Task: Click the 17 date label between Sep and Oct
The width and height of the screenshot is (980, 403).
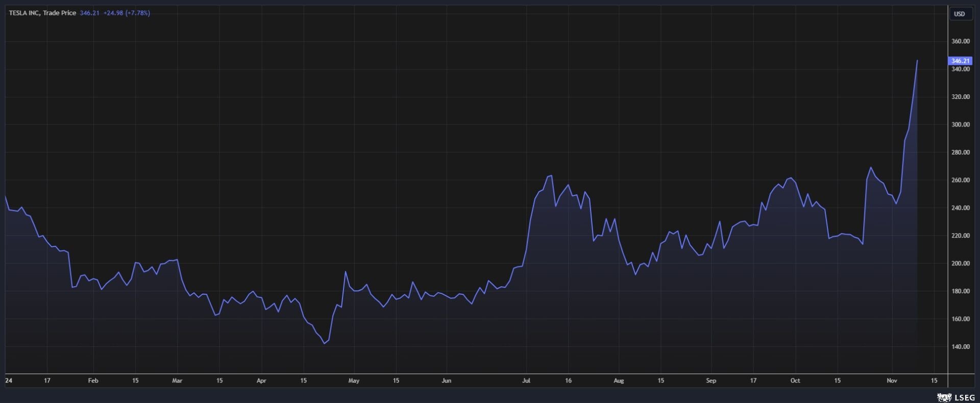Action: click(x=753, y=381)
